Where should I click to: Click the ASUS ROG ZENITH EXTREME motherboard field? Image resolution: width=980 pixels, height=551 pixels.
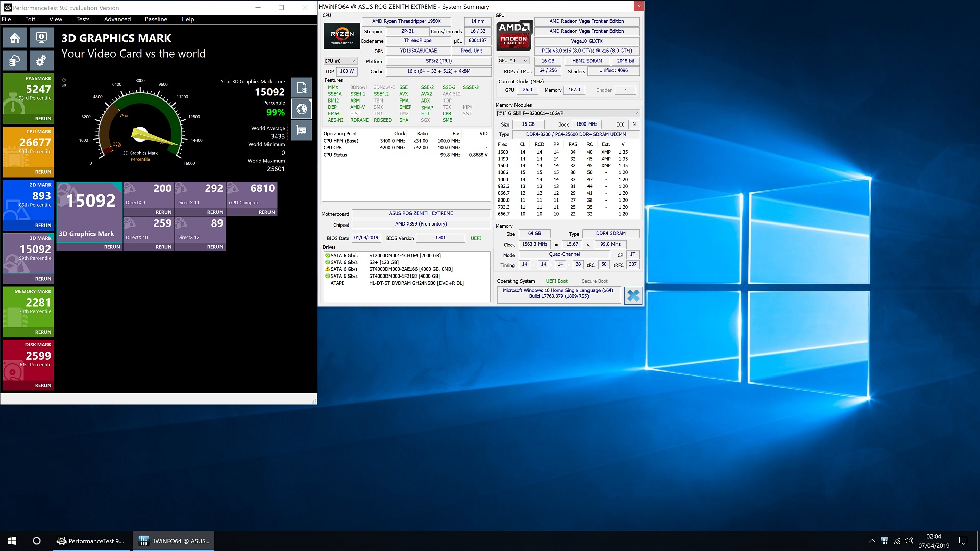tap(421, 214)
